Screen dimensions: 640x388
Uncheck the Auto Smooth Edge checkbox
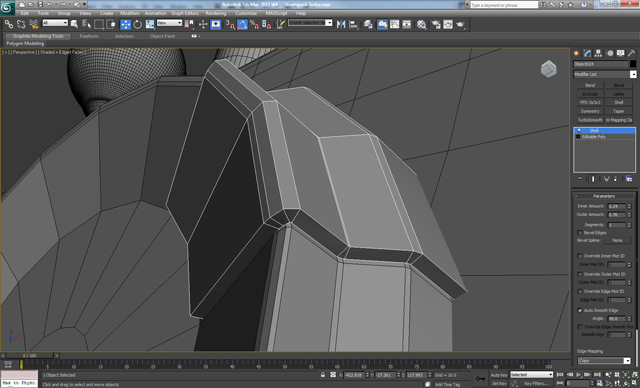click(580, 310)
